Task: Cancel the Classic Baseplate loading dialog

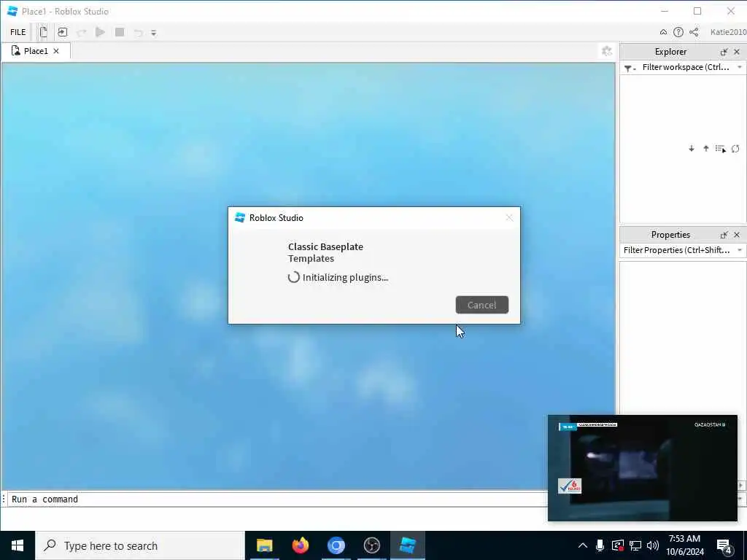Action: [x=481, y=305]
